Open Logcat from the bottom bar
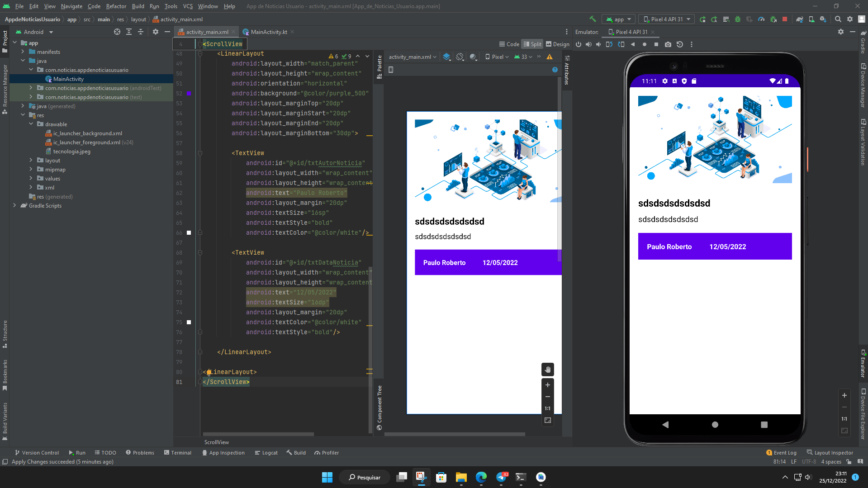Viewport: 868px width, 488px height. click(x=266, y=452)
